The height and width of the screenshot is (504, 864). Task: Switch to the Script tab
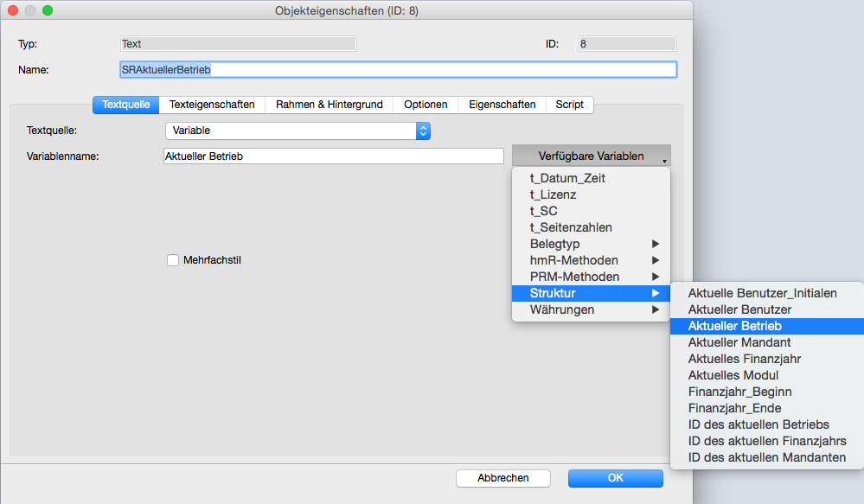click(569, 105)
